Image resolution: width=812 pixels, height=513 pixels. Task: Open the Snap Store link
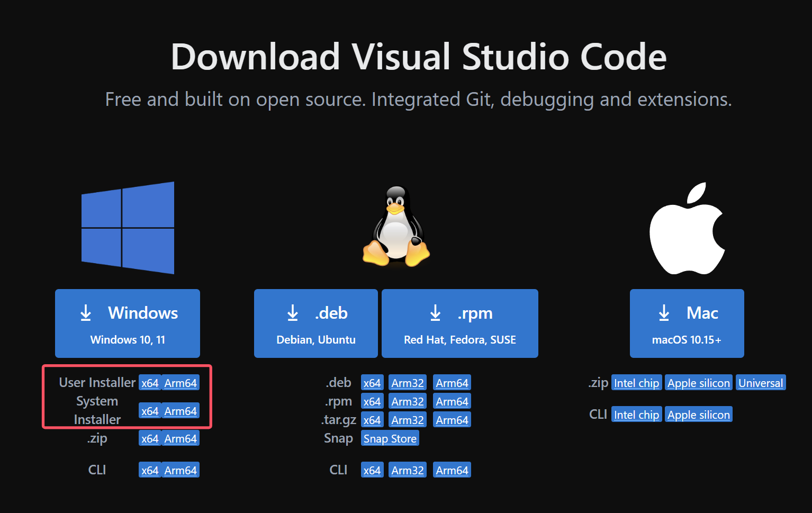[x=390, y=438]
